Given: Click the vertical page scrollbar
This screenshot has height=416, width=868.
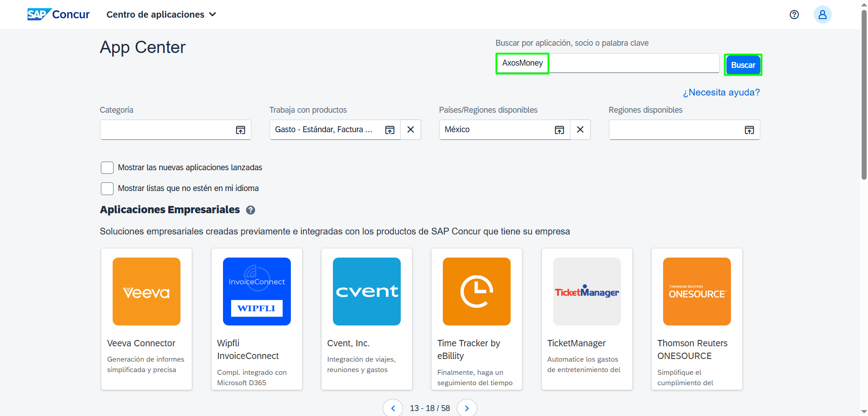Looking at the screenshot, I should 864,95.
